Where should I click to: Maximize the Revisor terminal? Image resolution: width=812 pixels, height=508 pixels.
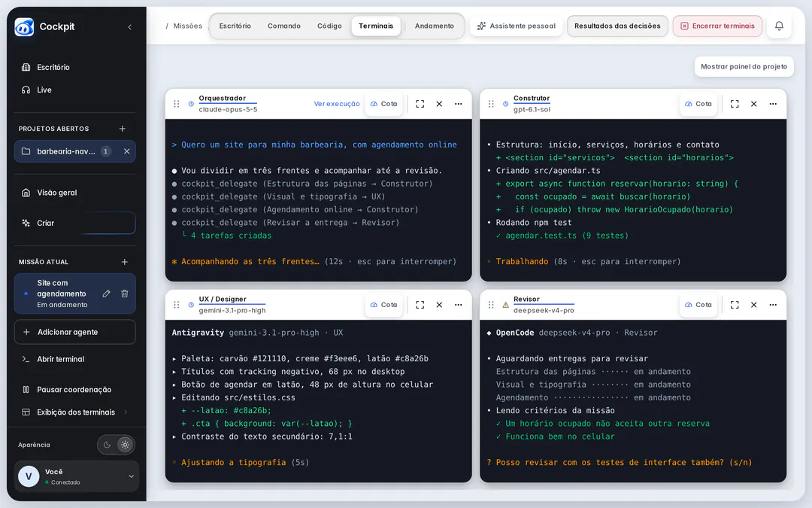click(735, 305)
